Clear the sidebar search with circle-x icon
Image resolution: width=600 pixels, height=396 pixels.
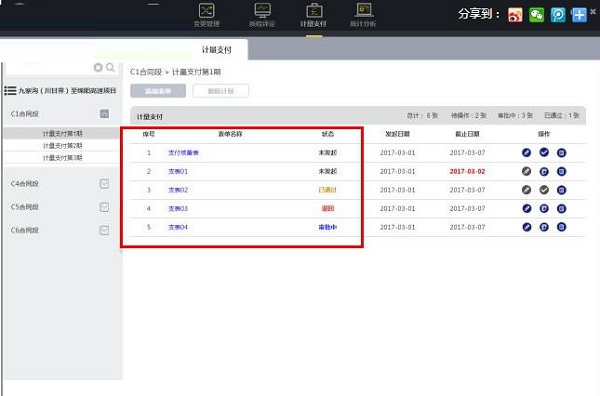click(98, 68)
